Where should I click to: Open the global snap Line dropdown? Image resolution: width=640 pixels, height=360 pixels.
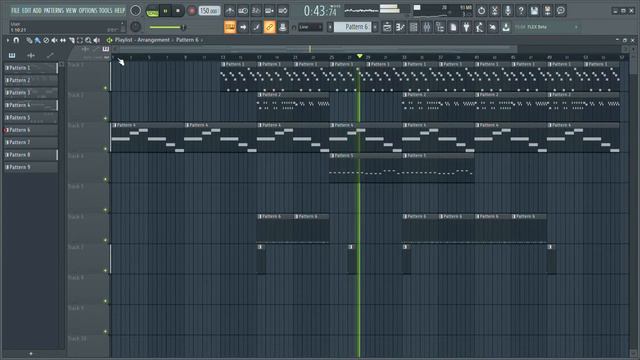(x=310, y=27)
